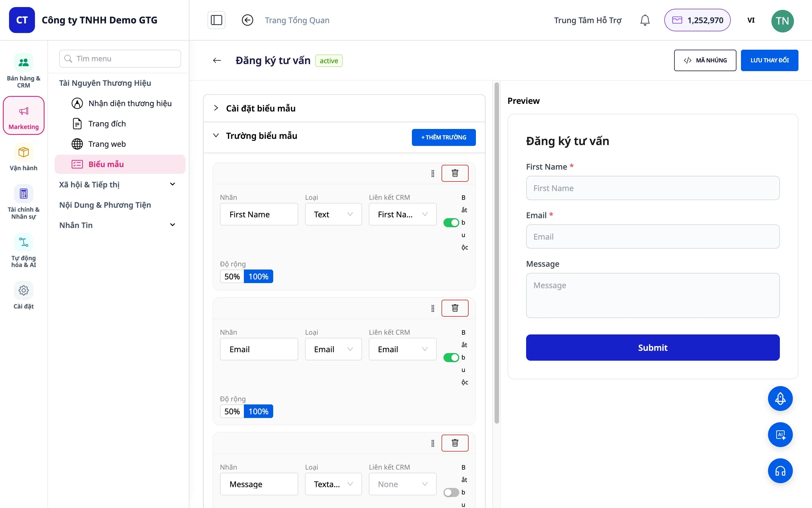Image resolution: width=812 pixels, height=508 pixels.
Task: Open Trang web menu item
Action: (120, 144)
